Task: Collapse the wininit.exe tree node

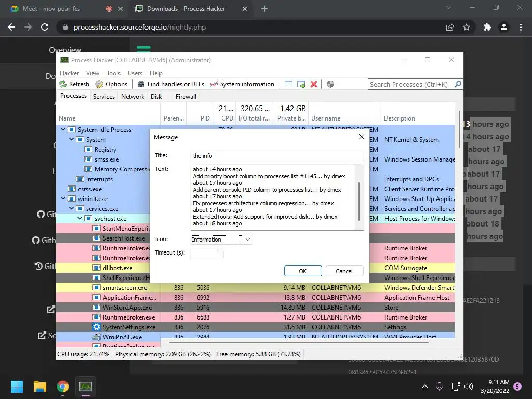Action: click(x=63, y=199)
